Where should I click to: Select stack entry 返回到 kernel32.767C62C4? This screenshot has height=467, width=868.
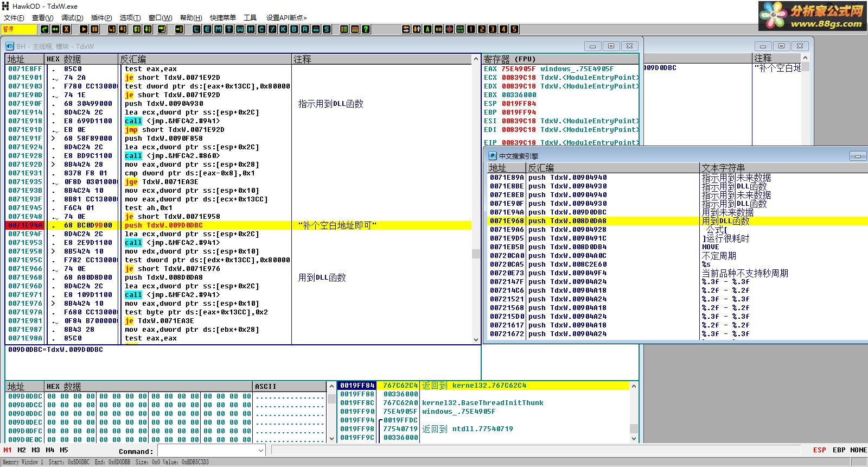click(484, 386)
